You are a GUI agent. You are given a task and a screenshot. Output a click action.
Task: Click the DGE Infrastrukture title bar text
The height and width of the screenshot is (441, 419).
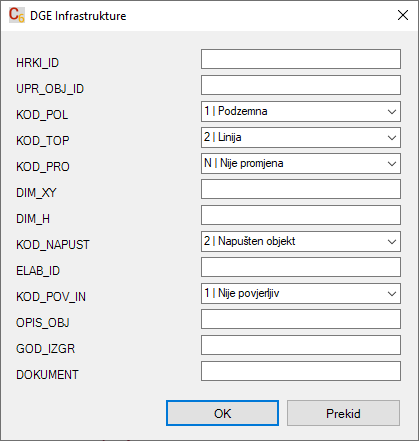tap(78, 16)
